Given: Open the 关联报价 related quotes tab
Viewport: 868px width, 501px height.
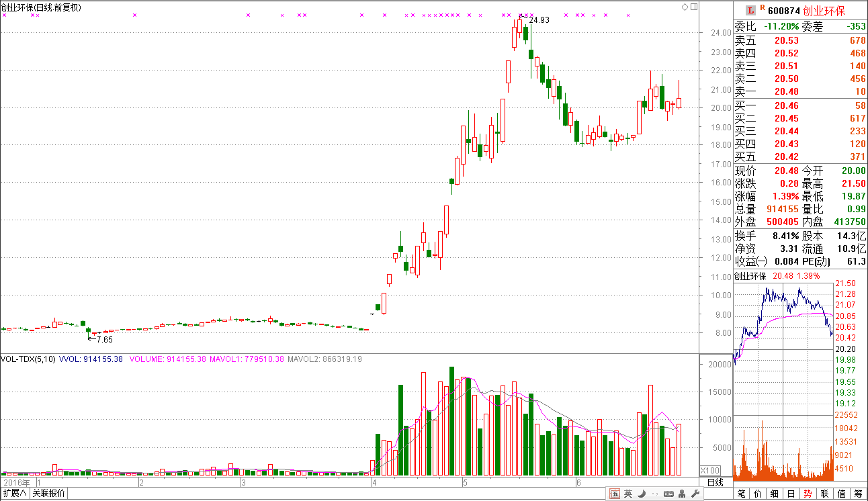Looking at the screenshot, I should (49, 494).
